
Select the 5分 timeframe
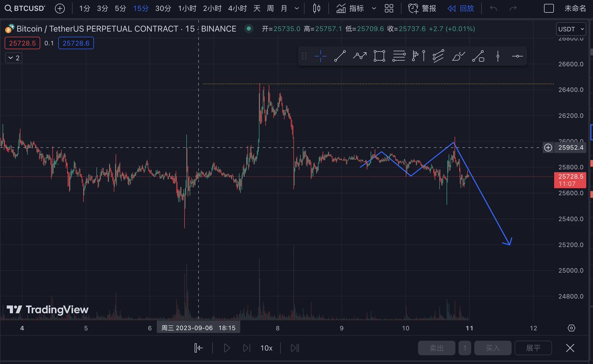tap(120, 8)
